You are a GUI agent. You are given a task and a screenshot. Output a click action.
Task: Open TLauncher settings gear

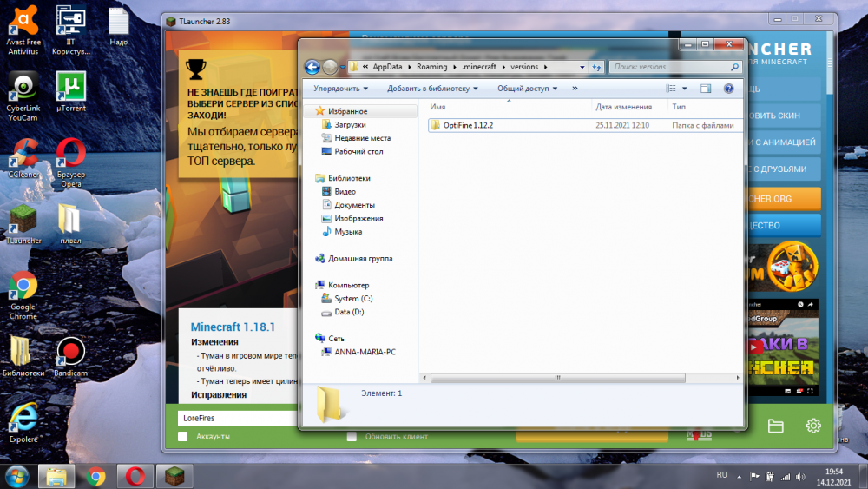coord(813,426)
